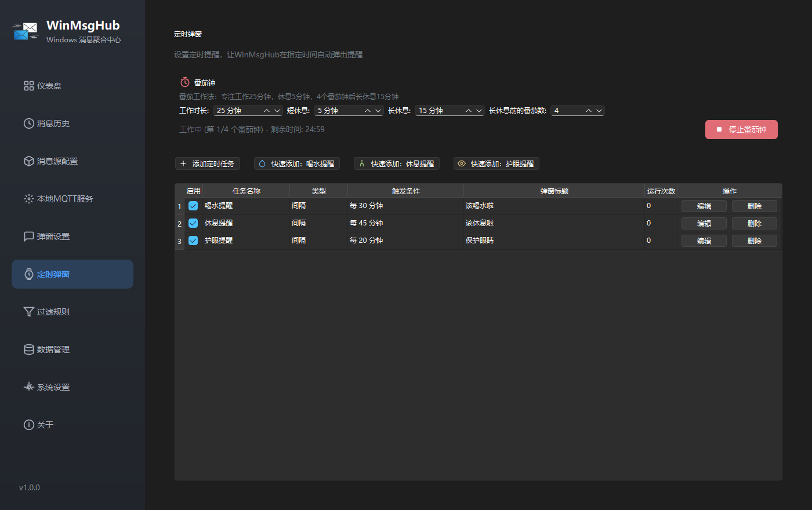812x510 pixels.
Task: Click the pomodoro count field showing 4
Action: (x=566, y=111)
